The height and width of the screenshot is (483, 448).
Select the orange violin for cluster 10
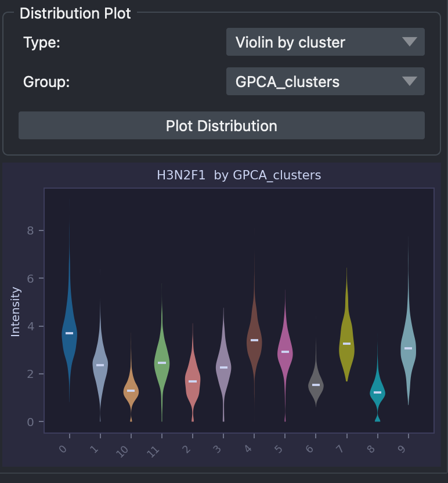click(131, 391)
